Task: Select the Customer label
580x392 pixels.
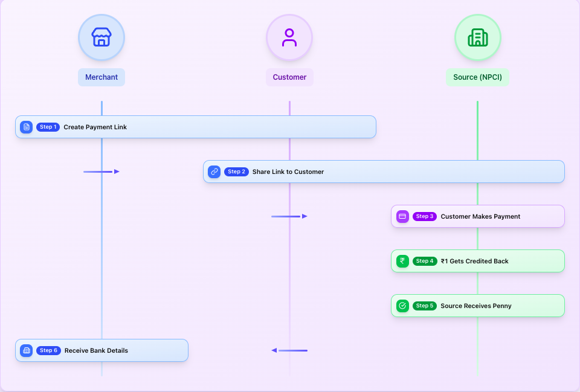Action: pos(289,77)
